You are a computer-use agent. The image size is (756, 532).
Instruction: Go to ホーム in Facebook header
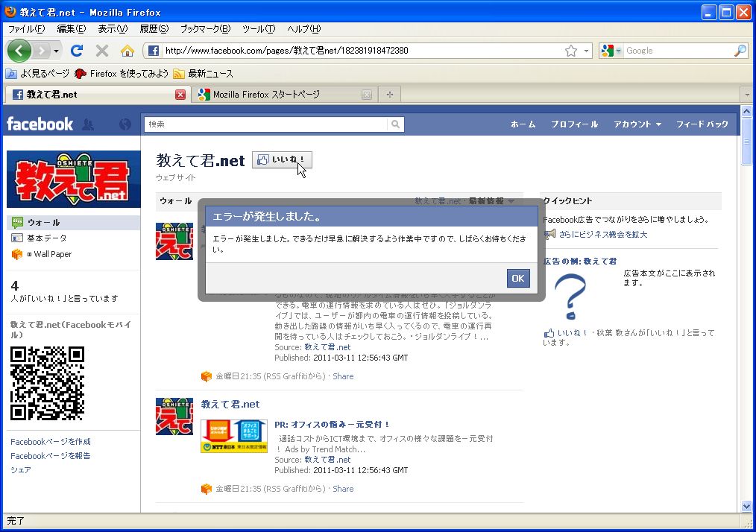[x=523, y=124]
